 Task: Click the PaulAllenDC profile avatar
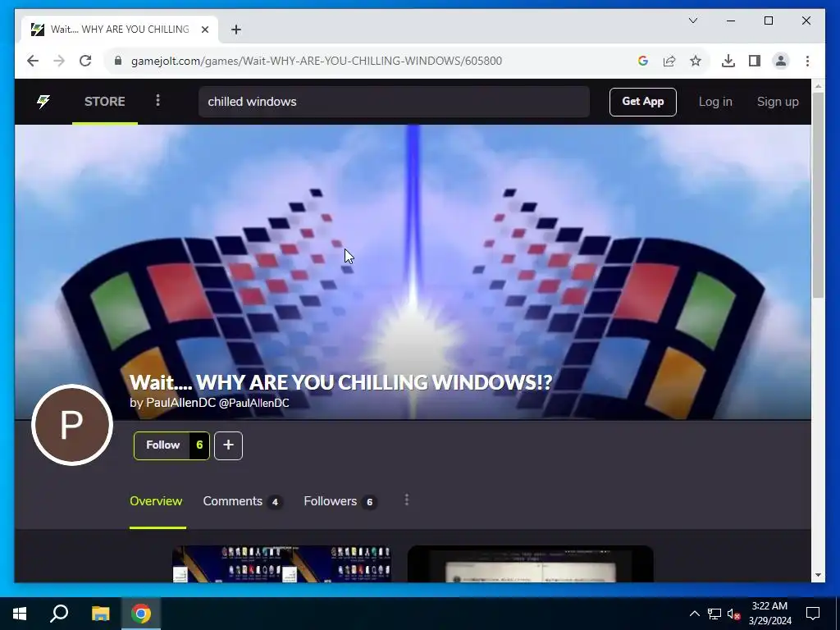(x=72, y=425)
